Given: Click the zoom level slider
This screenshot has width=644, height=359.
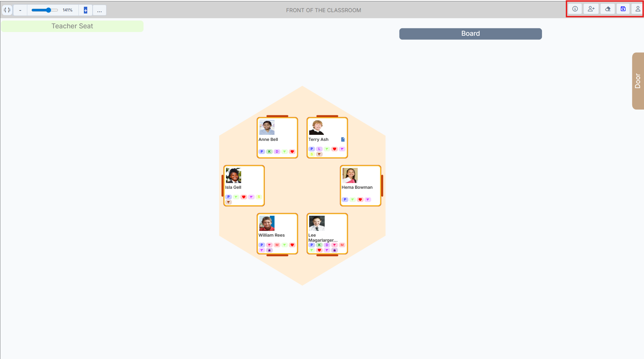Looking at the screenshot, I should (45, 10).
